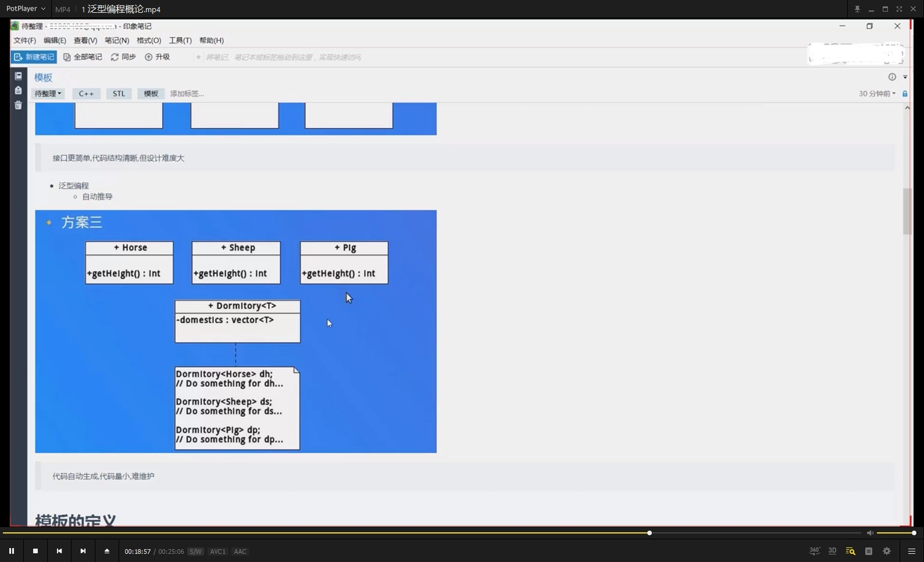Skip to the next track
This screenshot has height=562, width=924.
83,551
